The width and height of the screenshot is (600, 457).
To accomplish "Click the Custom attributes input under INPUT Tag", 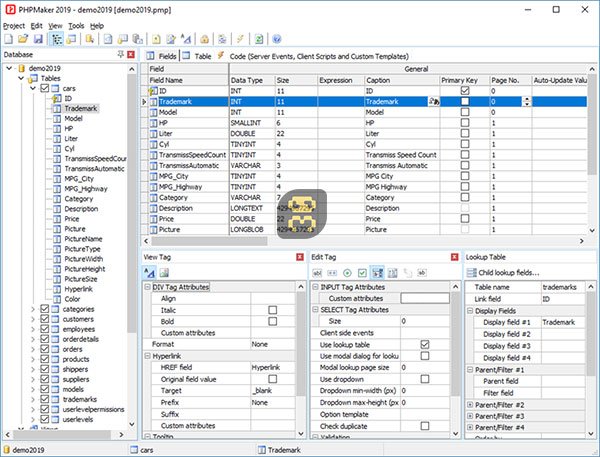I will [425, 298].
